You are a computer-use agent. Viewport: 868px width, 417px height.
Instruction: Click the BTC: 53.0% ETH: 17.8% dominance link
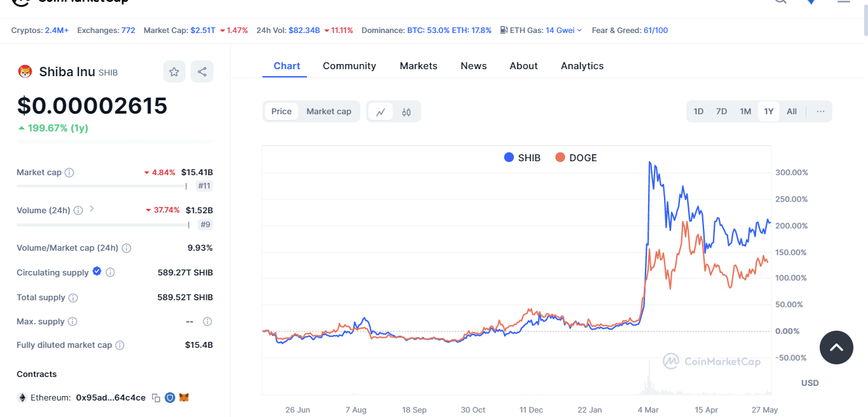click(x=449, y=30)
